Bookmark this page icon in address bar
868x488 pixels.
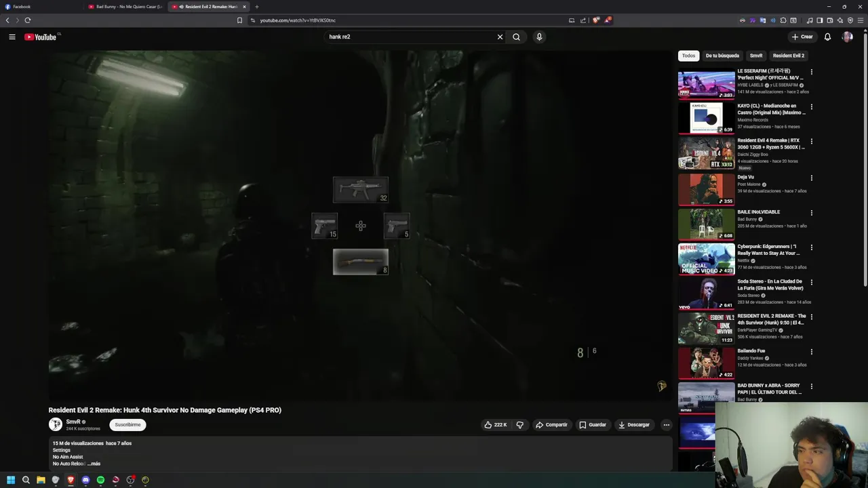click(239, 20)
